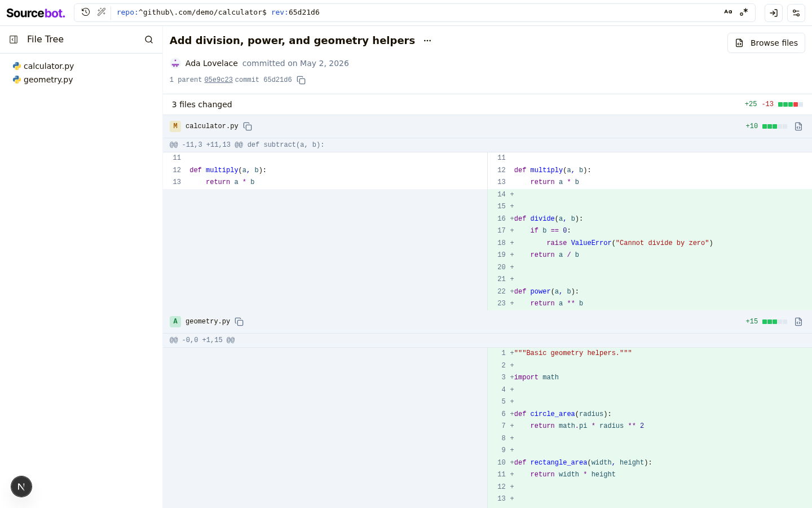Viewport: 812px width, 508px height.
Task: Click the 'committed on May 2, 2026' text
Action: click(x=295, y=63)
